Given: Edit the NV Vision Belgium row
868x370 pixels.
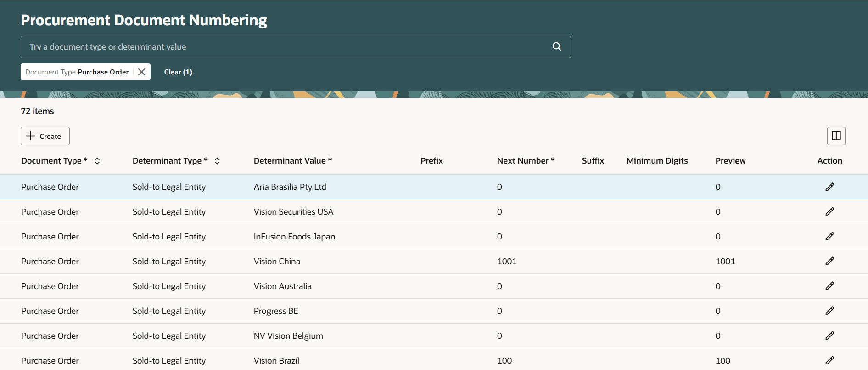Looking at the screenshot, I should coord(829,336).
